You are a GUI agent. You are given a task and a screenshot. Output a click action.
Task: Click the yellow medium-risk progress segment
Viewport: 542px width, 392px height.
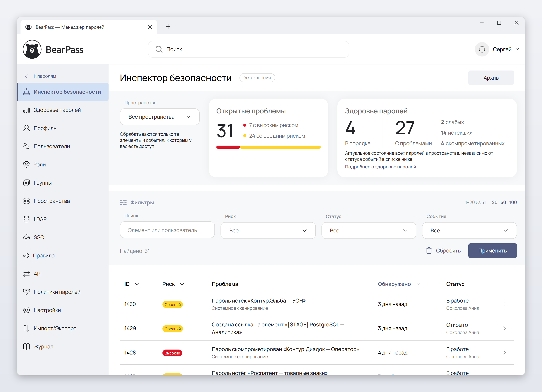coord(280,147)
